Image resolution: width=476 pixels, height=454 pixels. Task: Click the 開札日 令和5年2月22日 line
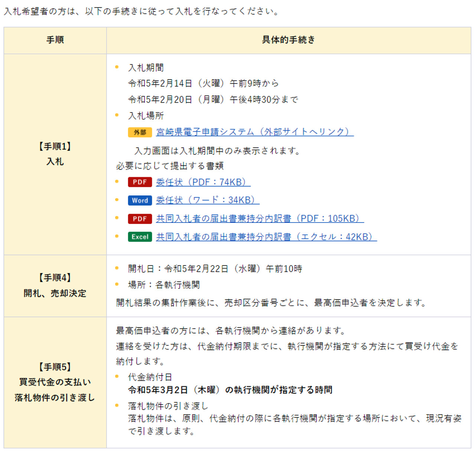tap(215, 269)
